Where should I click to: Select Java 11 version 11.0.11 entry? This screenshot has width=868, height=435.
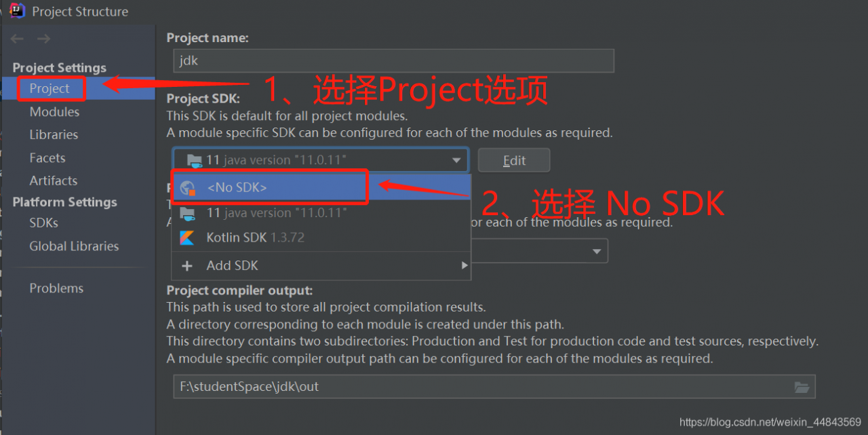tap(277, 213)
